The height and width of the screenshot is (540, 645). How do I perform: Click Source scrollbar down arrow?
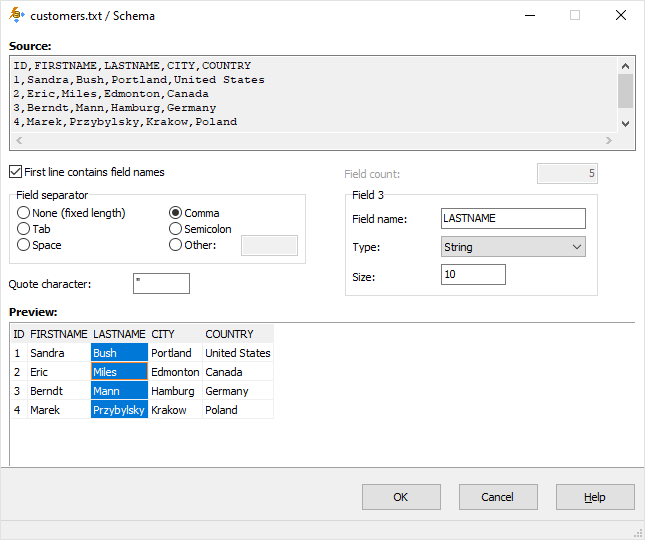(625, 123)
